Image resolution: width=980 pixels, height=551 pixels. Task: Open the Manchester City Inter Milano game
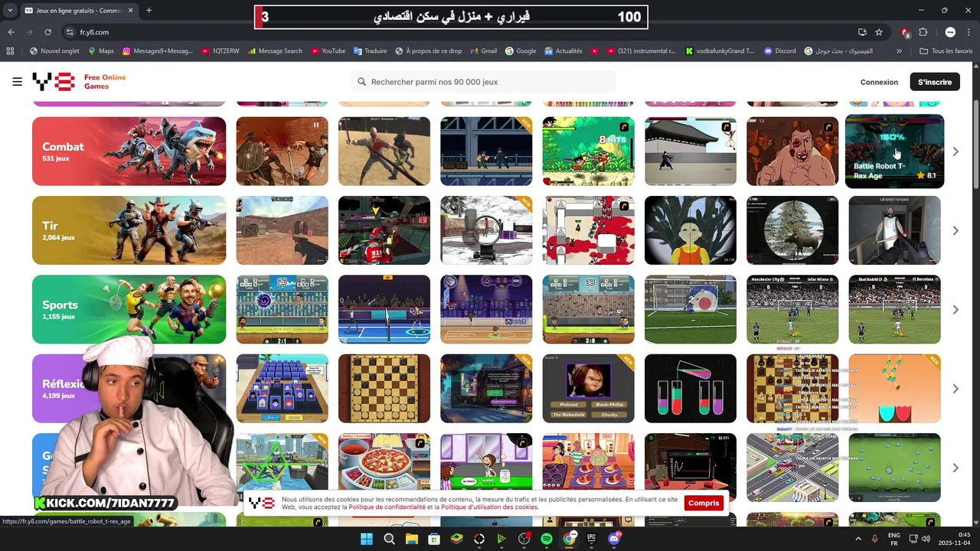(792, 309)
